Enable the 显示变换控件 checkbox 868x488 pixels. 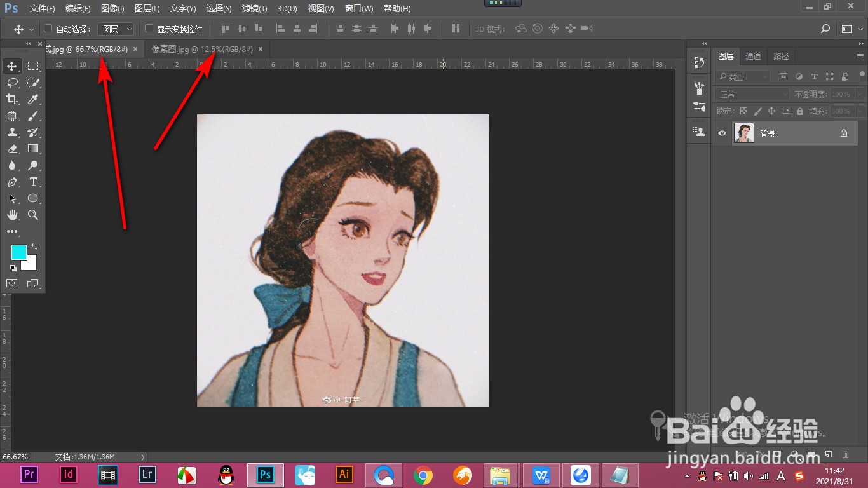tap(149, 29)
